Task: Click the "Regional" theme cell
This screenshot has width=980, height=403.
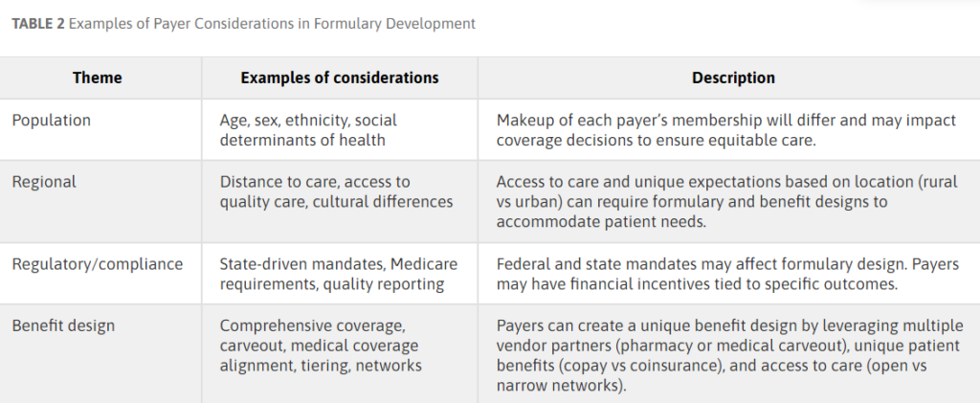Action: [44, 182]
